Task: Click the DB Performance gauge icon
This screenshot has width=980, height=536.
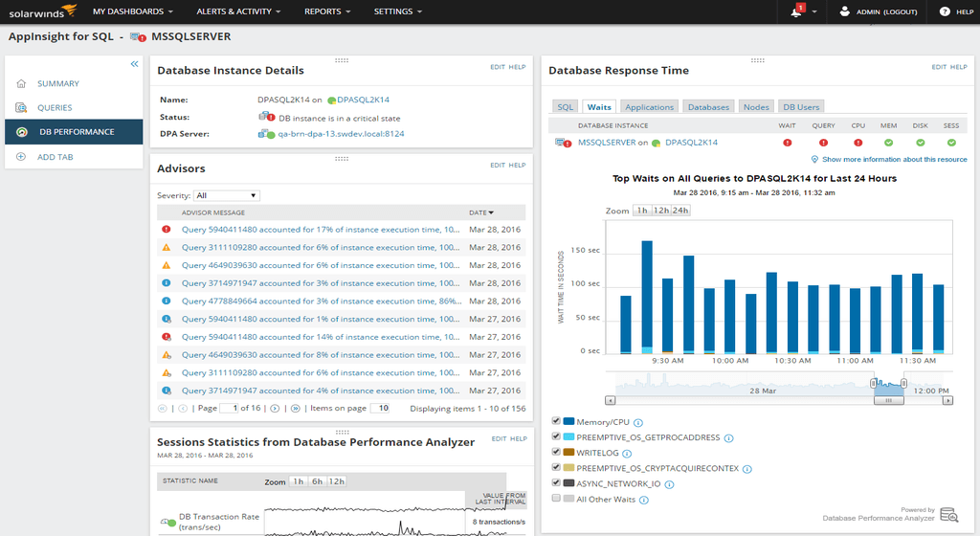Action: (21, 132)
